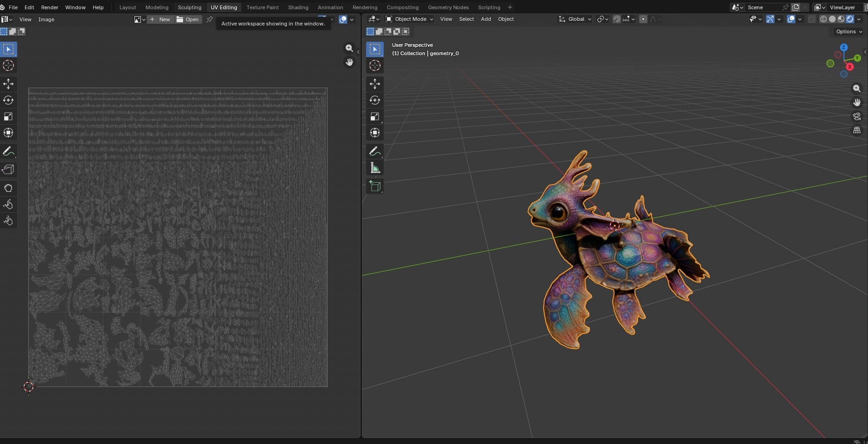Open selectability and visibility dropdown

click(755, 19)
